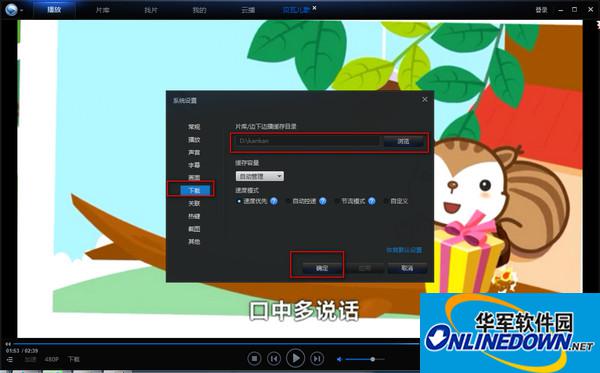600x373 pixels.
Task: Skip to the next video
Action: click(x=317, y=358)
